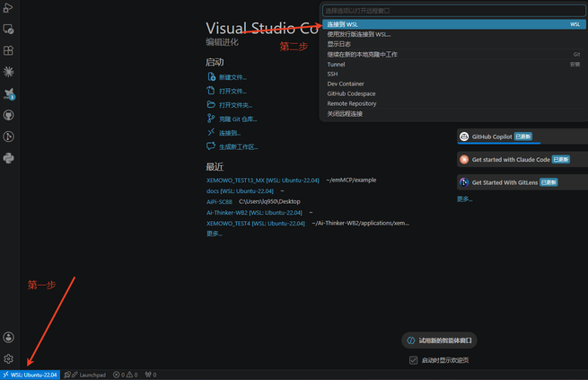
Task: Click new file icon beside 新建文件
Action: [211, 76]
